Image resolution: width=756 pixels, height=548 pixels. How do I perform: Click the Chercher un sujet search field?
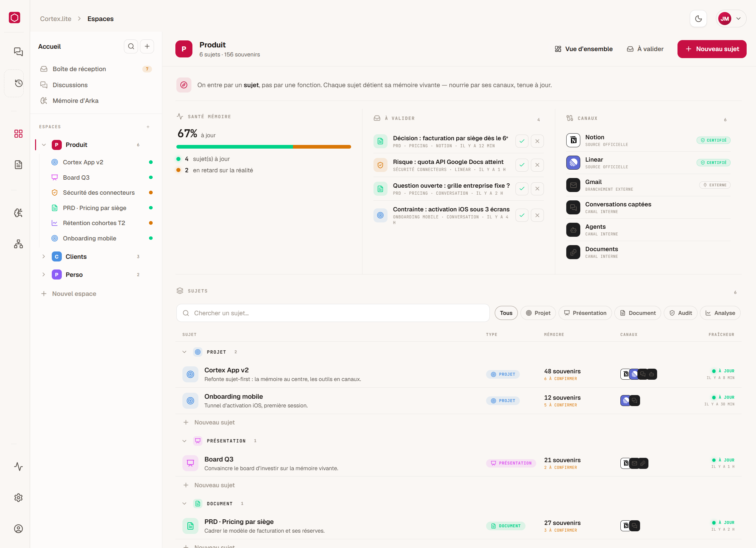[333, 313]
